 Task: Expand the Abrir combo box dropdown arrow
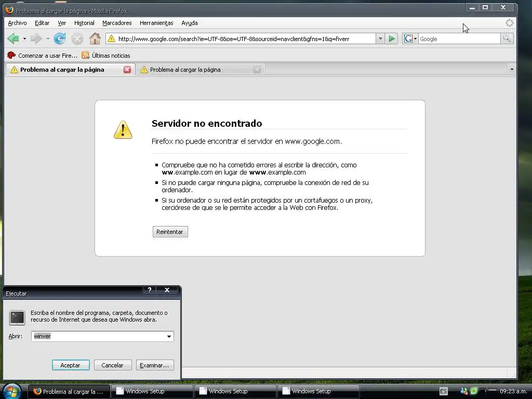(x=169, y=336)
